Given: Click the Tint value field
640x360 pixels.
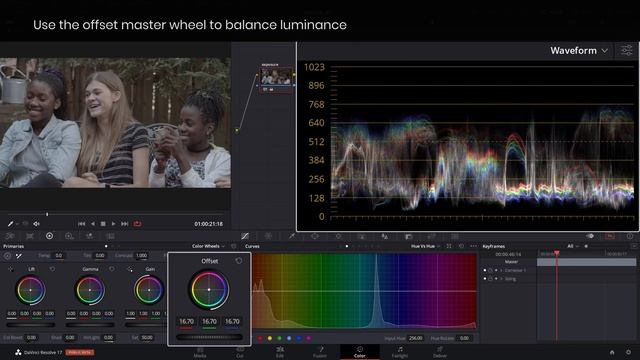Looking at the screenshot, I should coord(100,256).
